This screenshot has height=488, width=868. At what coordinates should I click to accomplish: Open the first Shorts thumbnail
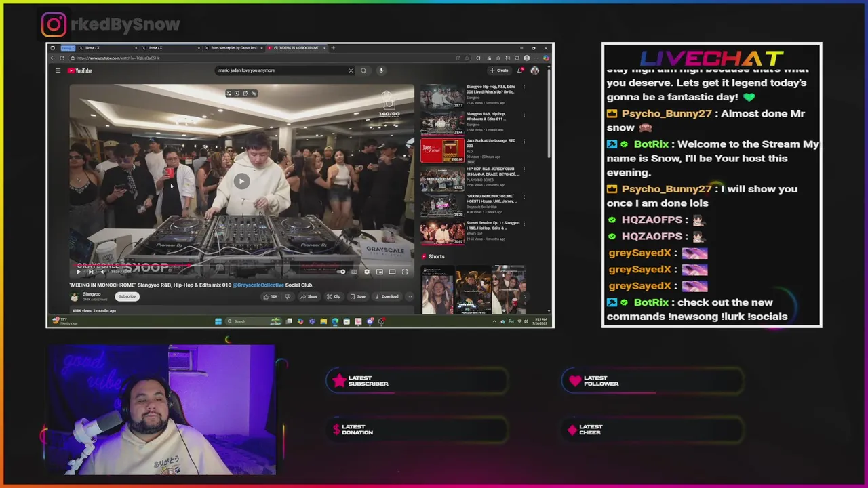coord(437,290)
